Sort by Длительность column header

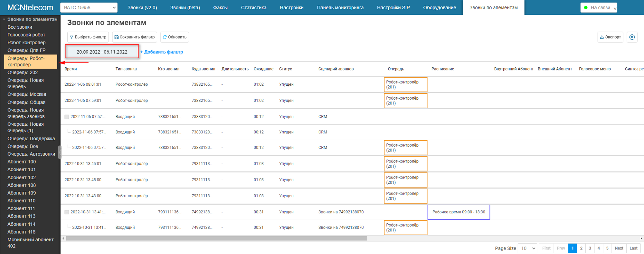(x=235, y=69)
